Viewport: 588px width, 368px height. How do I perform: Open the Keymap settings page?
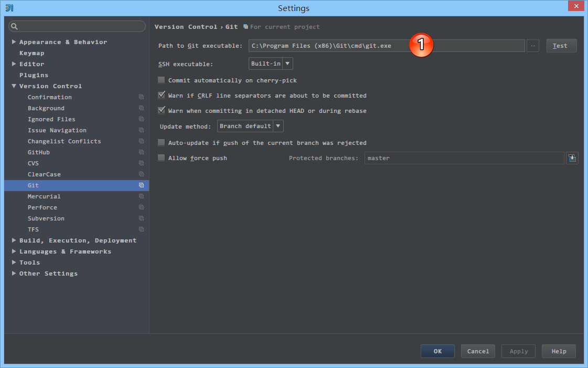point(31,53)
